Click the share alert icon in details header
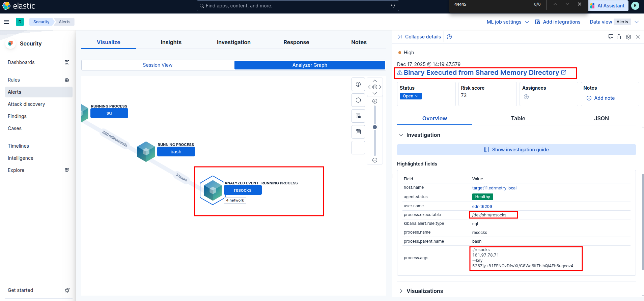Image resolution: width=644 pixels, height=301 pixels. click(x=619, y=37)
